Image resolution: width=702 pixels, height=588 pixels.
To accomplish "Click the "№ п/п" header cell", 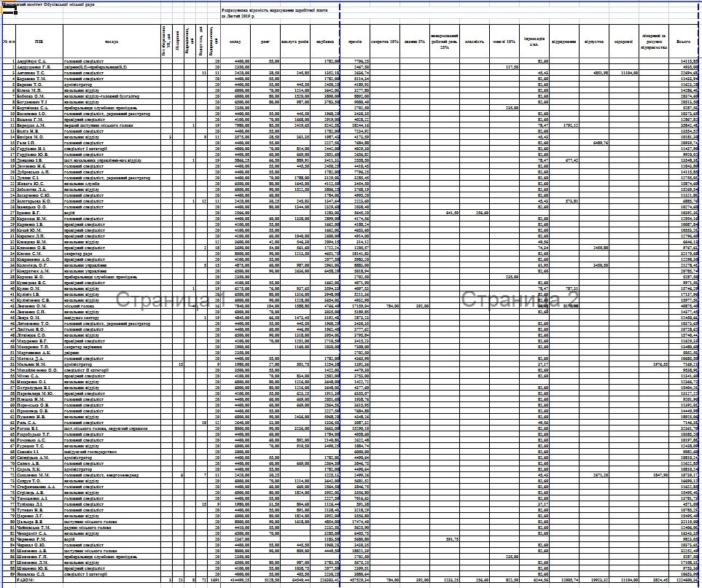I will point(9,42).
